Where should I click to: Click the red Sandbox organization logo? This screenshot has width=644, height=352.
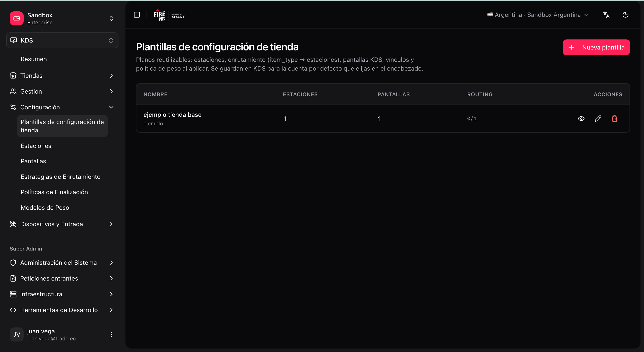click(17, 18)
